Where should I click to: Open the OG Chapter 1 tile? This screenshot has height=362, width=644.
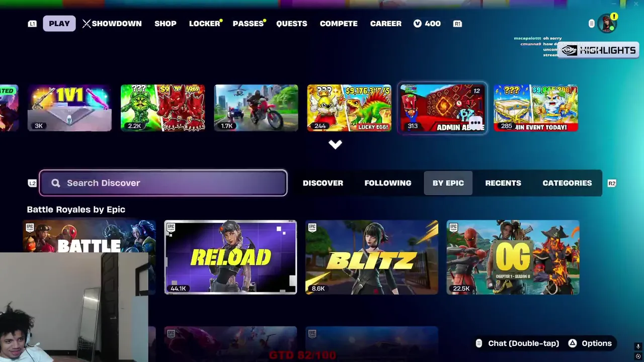pyautogui.click(x=513, y=257)
